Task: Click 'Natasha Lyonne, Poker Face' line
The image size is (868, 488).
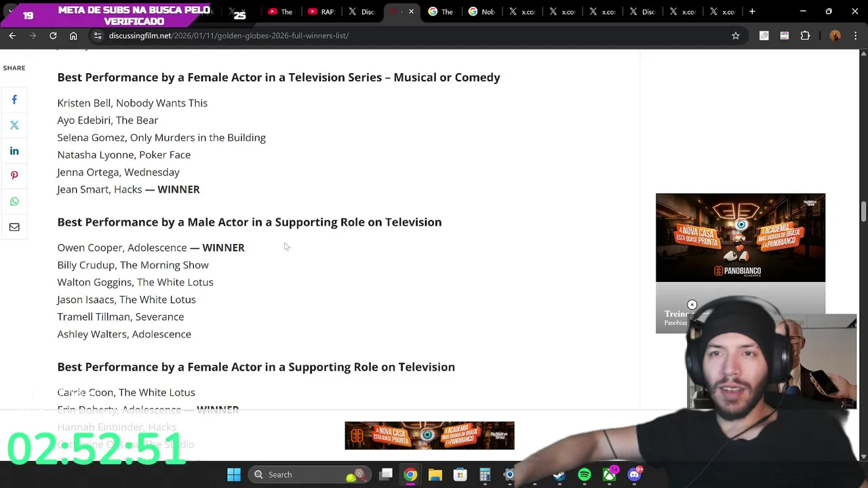Action: [124, 155]
